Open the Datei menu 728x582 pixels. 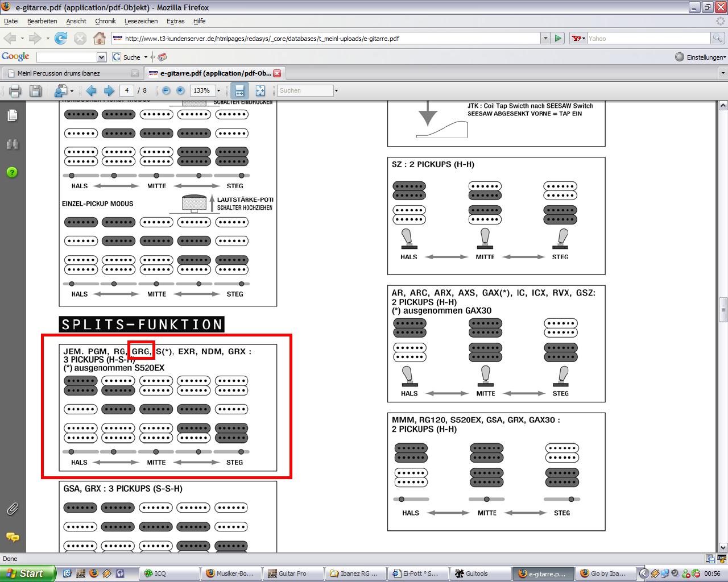(x=11, y=21)
